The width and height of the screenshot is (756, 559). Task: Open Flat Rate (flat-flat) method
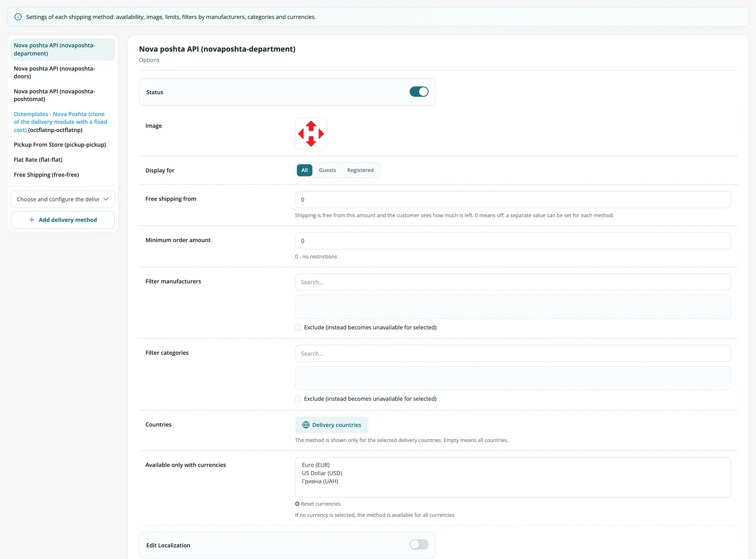(x=63, y=160)
